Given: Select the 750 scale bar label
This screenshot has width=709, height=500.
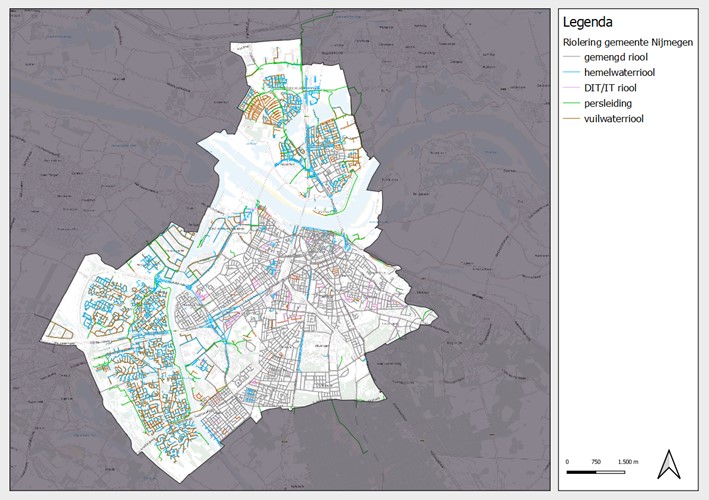Looking at the screenshot, I should 596,461.
